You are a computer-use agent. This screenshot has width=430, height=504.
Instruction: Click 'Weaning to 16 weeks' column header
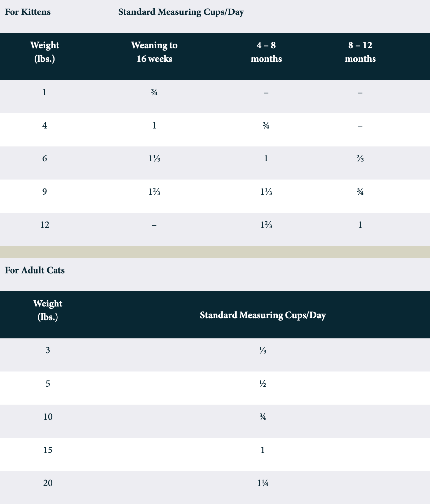click(154, 52)
